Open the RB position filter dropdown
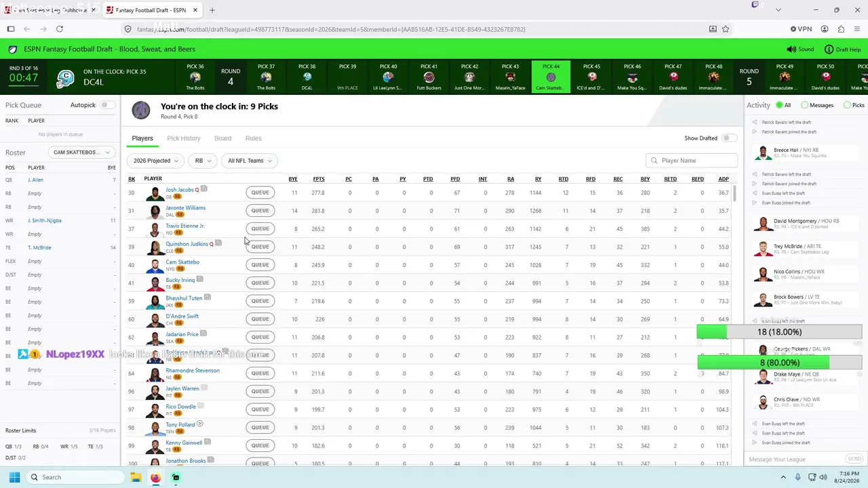This screenshot has height=488, width=868. point(202,161)
